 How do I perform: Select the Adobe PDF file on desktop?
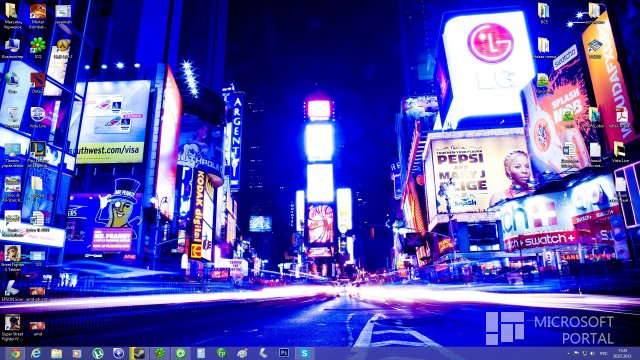coord(621,118)
